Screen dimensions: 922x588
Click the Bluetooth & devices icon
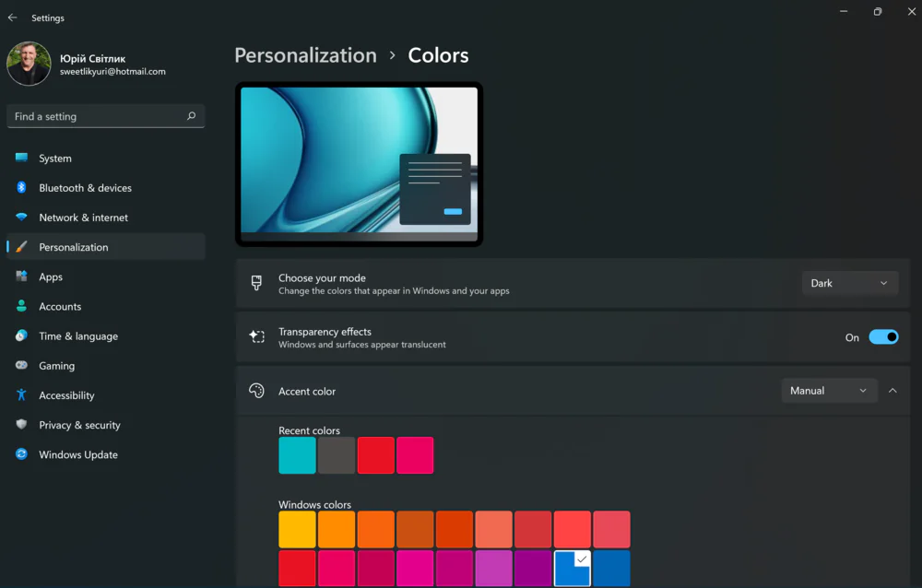[21, 188]
